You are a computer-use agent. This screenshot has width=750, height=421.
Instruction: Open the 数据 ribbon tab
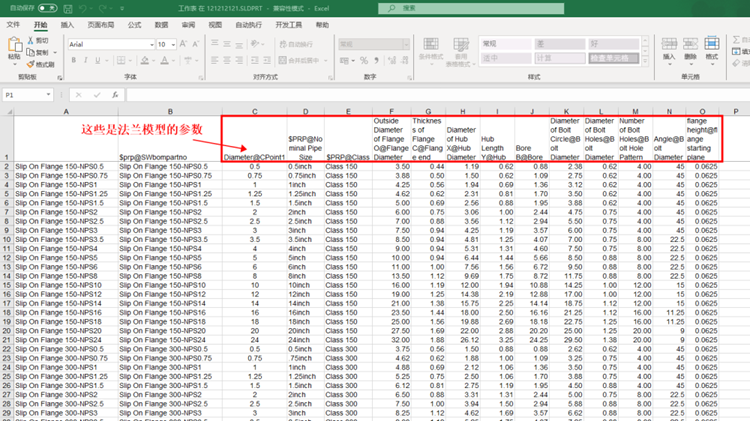click(161, 25)
